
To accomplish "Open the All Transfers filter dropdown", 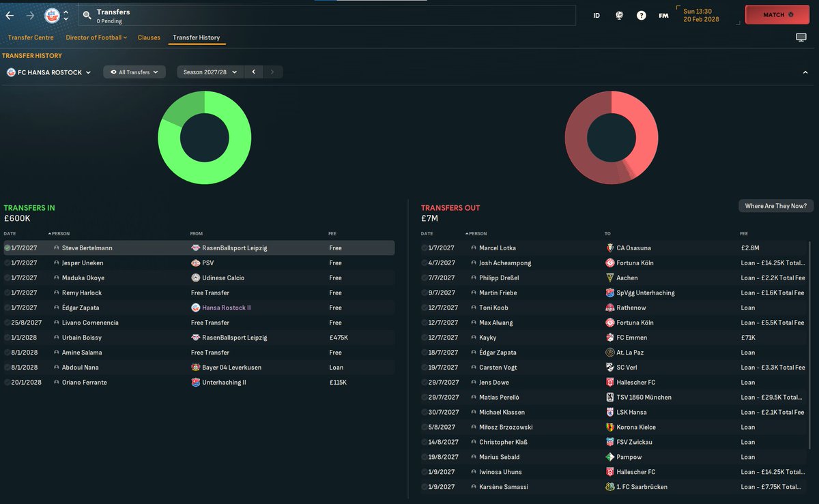I will pyautogui.click(x=134, y=71).
